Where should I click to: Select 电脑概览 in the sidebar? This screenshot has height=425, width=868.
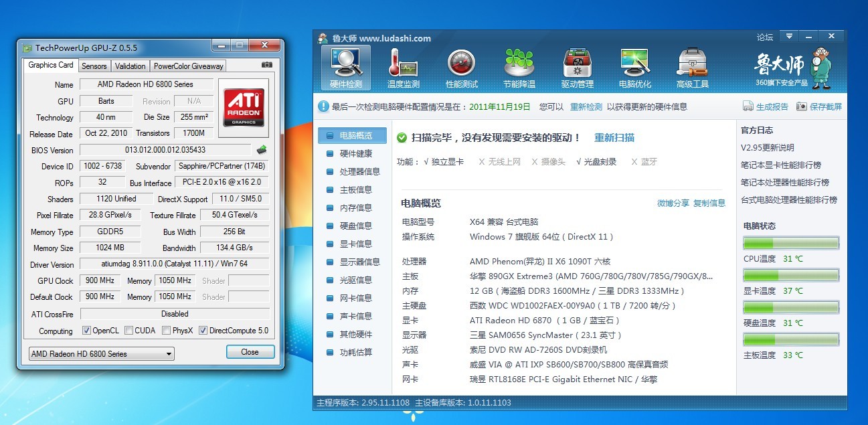[x=353, y=135]
